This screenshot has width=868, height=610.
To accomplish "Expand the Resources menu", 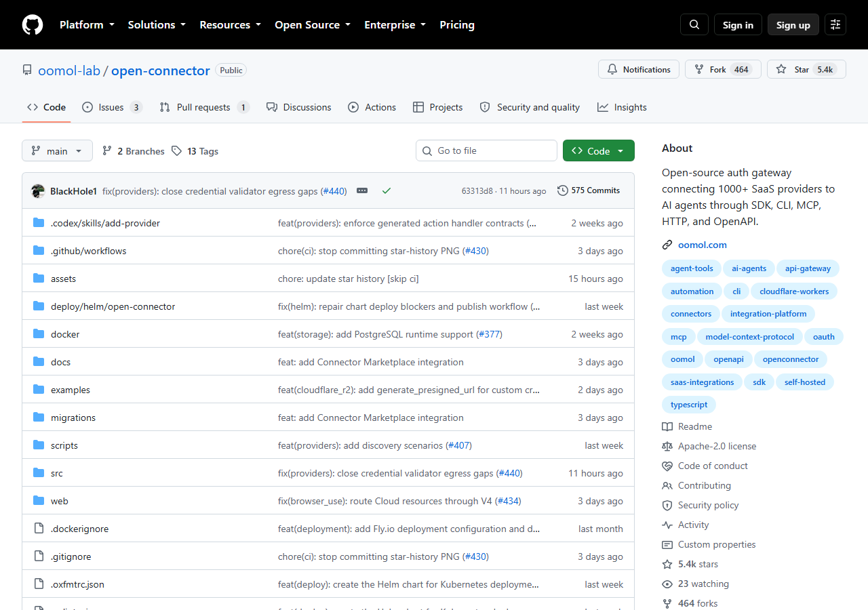I will 230,24.
